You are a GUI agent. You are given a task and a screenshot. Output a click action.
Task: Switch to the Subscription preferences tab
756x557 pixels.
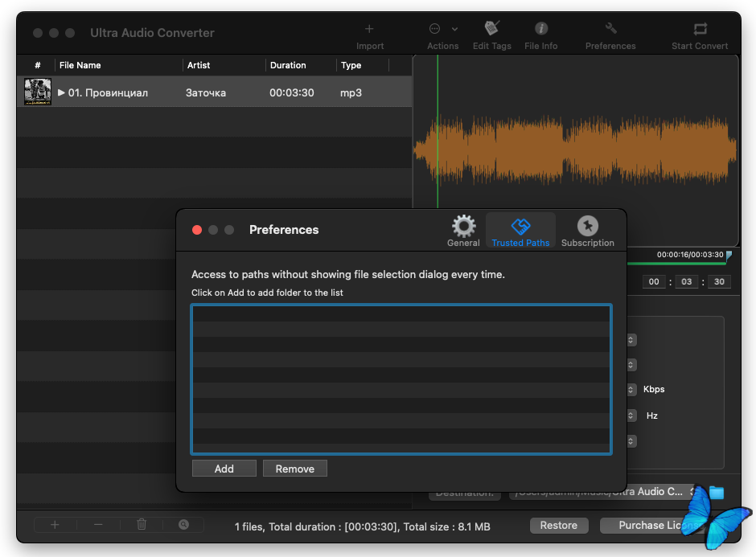(x=587, y=231)
